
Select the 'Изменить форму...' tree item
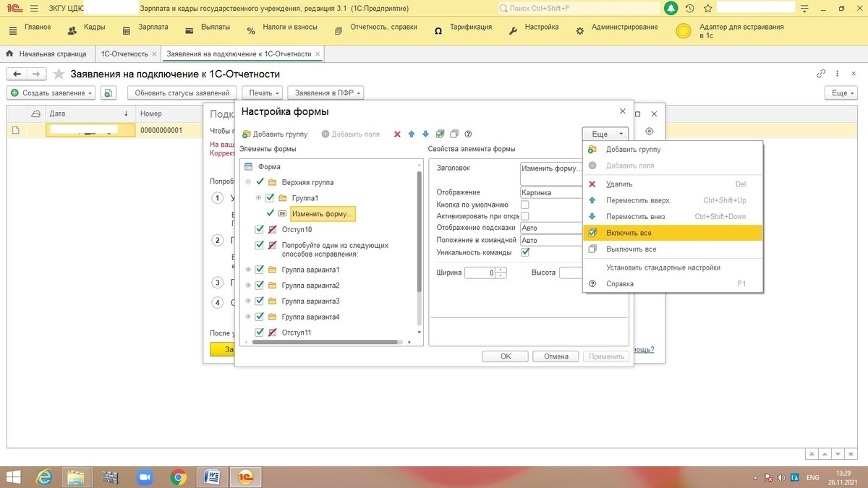coord(323,213)
